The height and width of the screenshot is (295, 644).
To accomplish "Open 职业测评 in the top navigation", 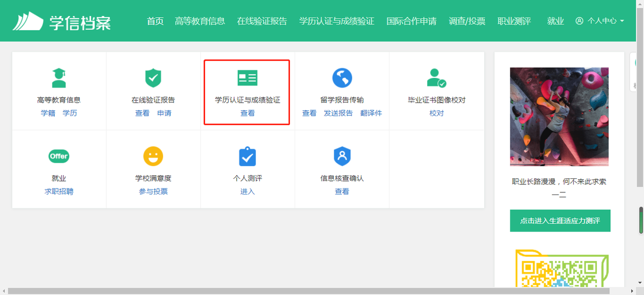I will click(514, 21).
